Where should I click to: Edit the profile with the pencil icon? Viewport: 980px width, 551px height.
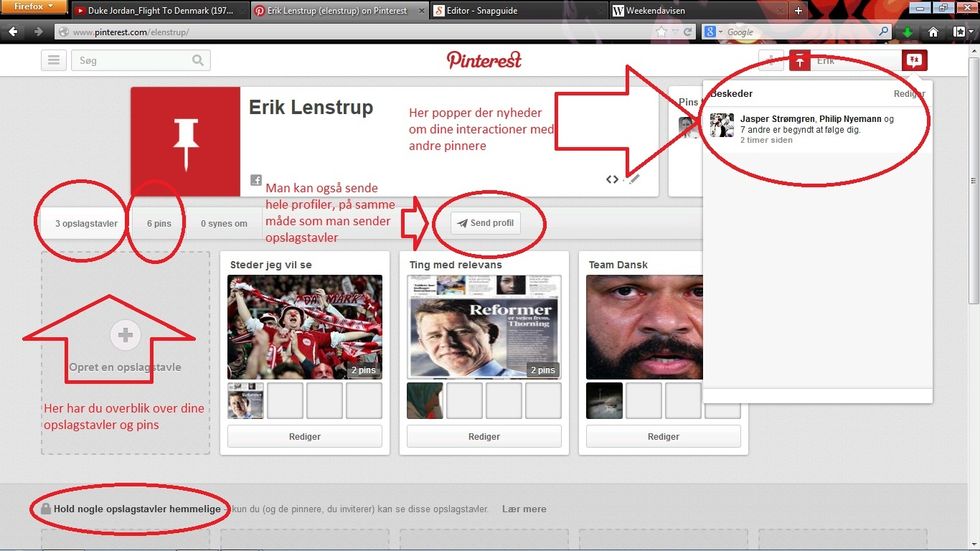[x=634, y=179]
